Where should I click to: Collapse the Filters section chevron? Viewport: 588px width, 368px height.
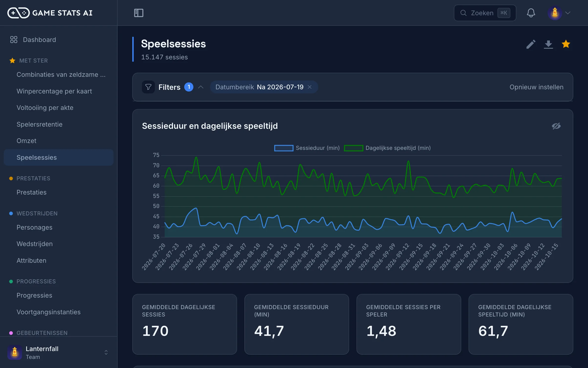click(x=201, y=87)
